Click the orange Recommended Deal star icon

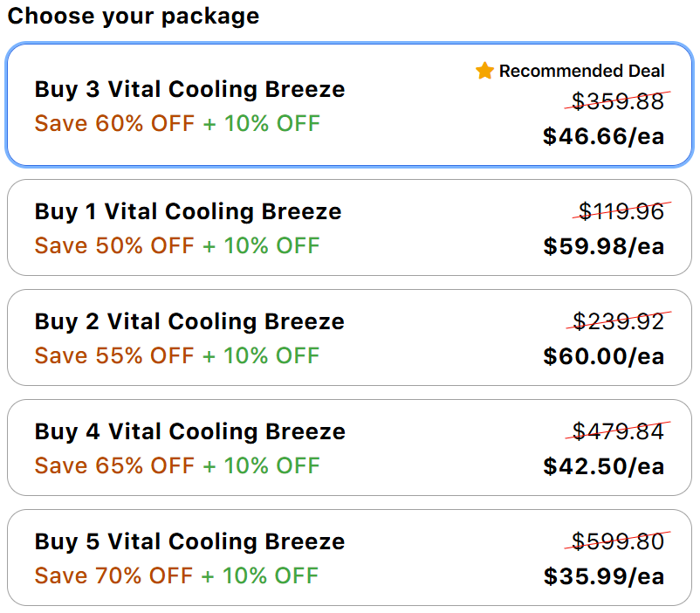pos(484,71)
